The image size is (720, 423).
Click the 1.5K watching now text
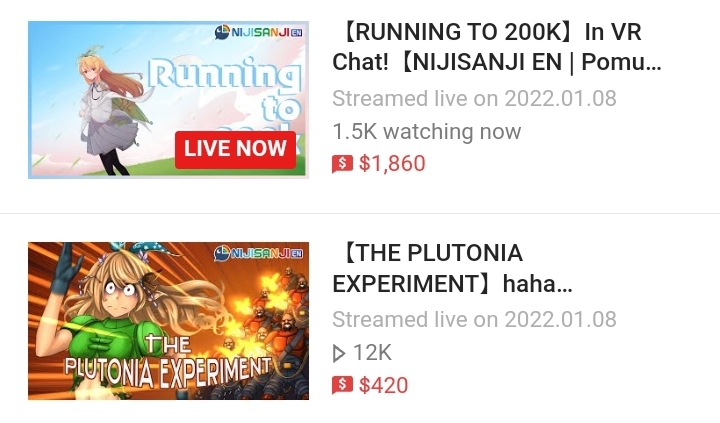pos(427,131)
